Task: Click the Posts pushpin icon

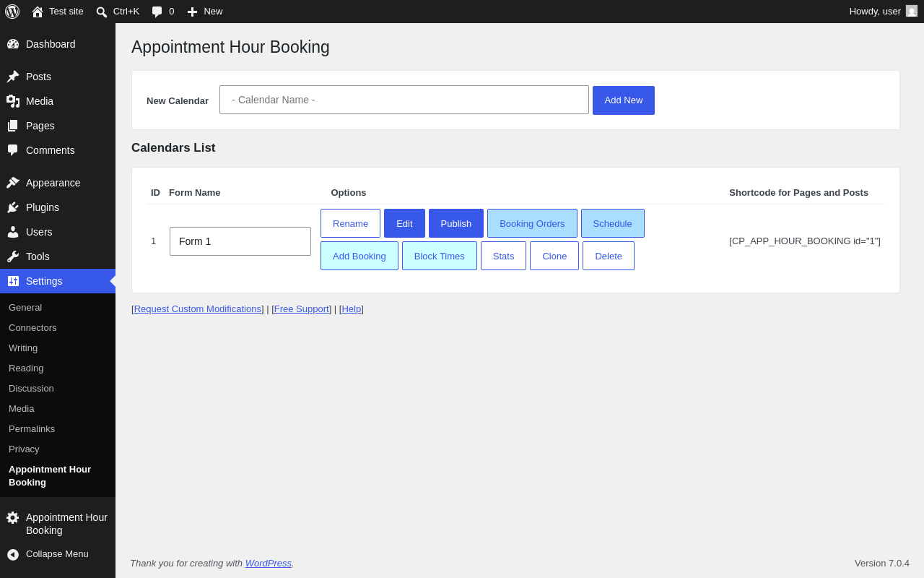Action: click(13, 77)
